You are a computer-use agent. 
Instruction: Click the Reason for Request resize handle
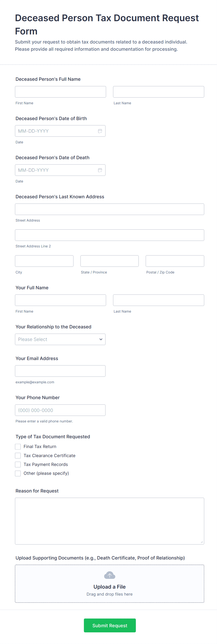202,542
